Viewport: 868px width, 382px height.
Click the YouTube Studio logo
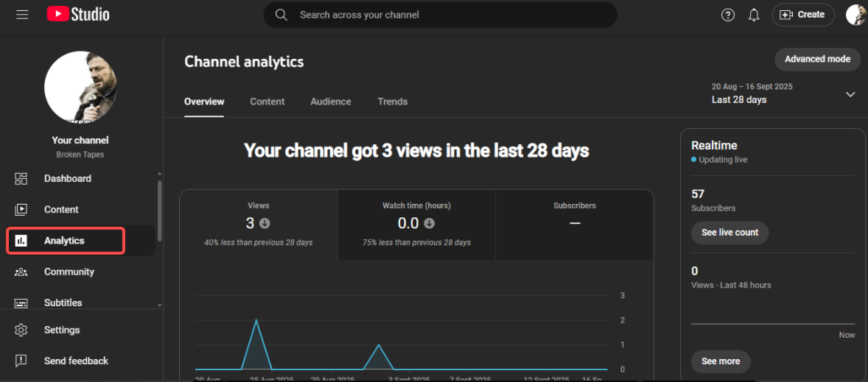(x=78, y=15)
